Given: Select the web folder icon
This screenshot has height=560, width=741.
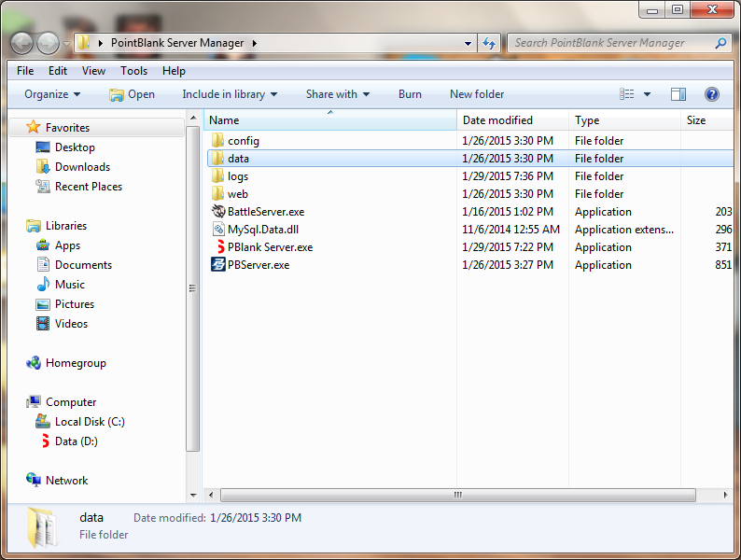Looking at the screenshot, I should 217,193.
